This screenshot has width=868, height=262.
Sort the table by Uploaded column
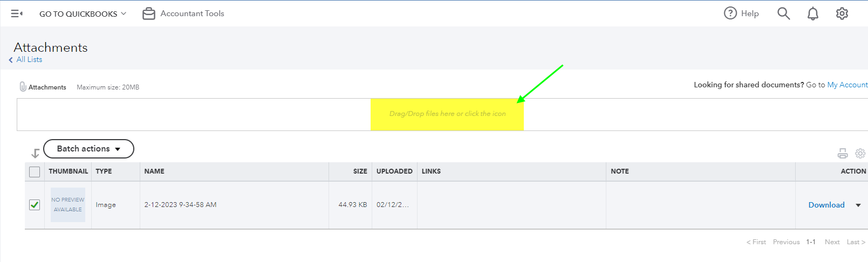click(394, 171)
